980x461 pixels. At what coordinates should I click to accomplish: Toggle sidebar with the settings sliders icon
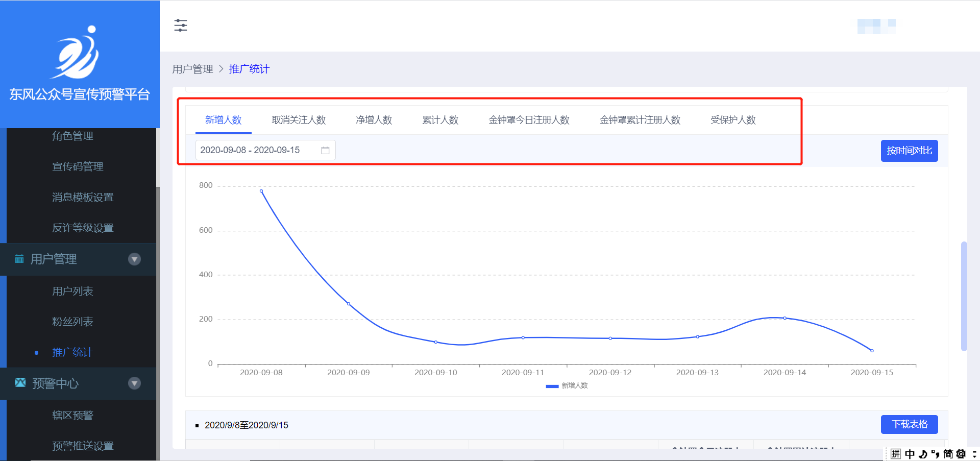(x=181, y=25)
